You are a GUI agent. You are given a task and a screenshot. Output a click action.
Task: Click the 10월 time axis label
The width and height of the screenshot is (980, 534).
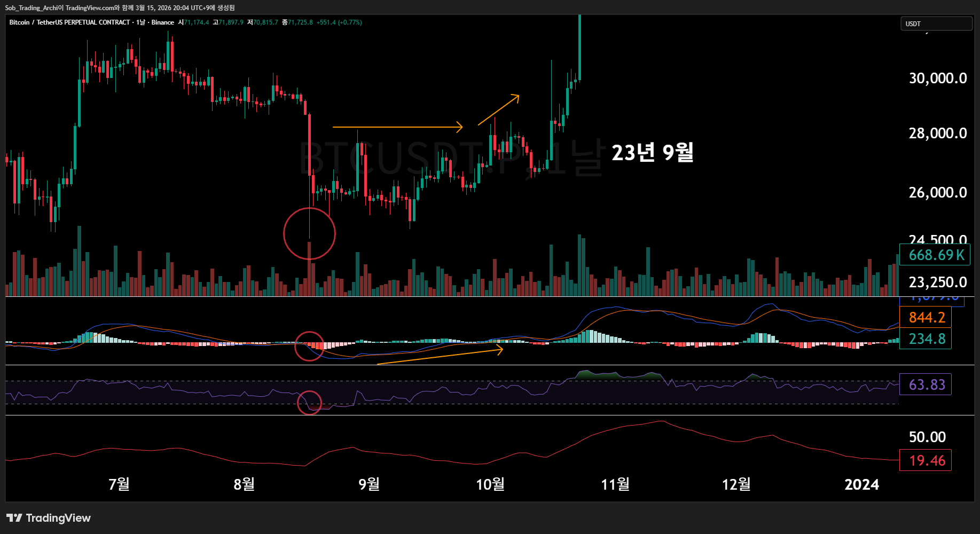tap(490, 484)
